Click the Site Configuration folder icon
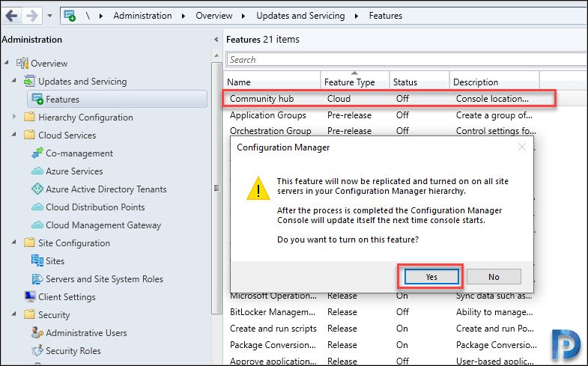The image size is (588, 366). 29,243
